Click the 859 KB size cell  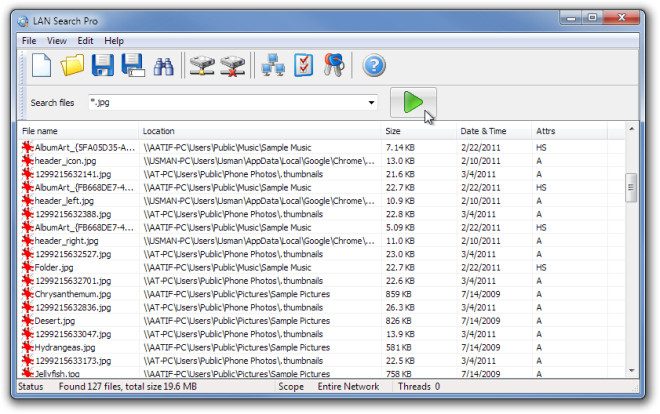[398, 294]
